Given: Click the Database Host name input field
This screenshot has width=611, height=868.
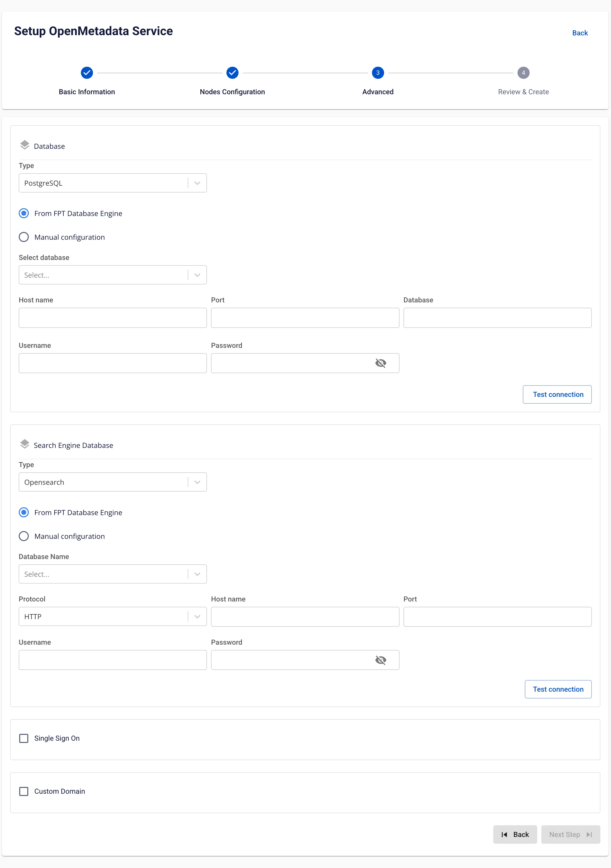Looking at the screenshot, I should coord(113,318).
